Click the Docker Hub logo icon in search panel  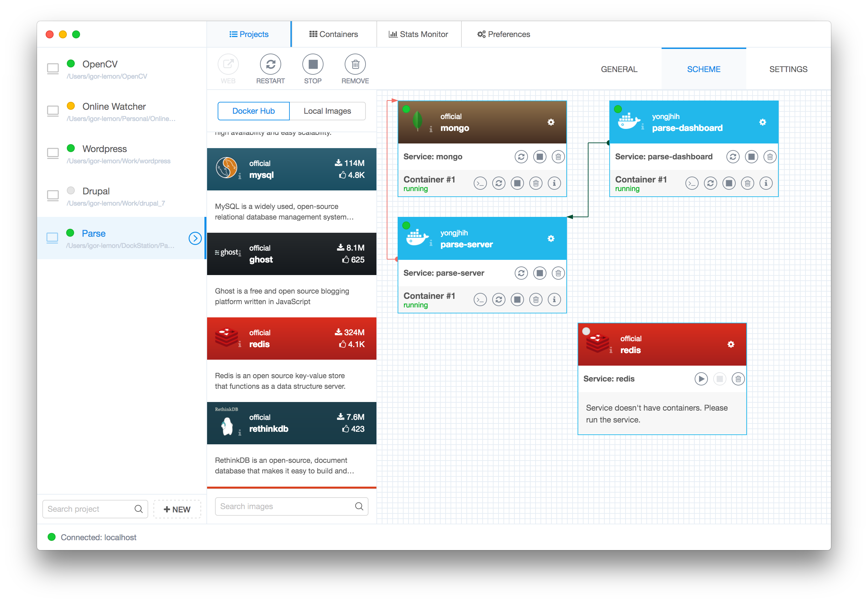click(x=254, y=111)
